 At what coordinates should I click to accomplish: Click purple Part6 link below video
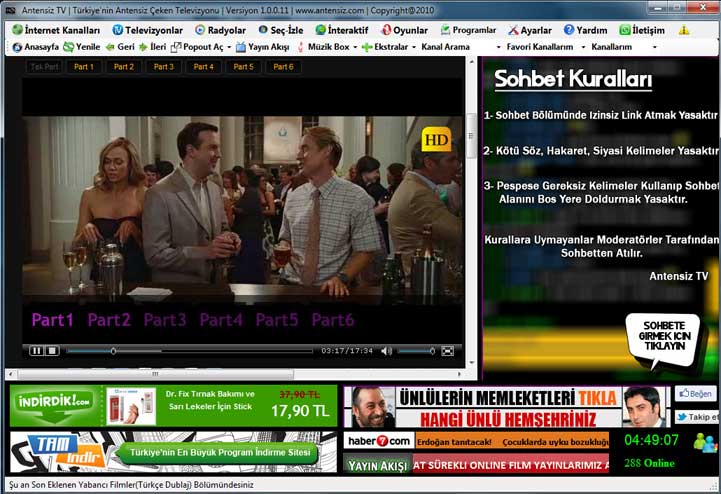pos(333,320)
